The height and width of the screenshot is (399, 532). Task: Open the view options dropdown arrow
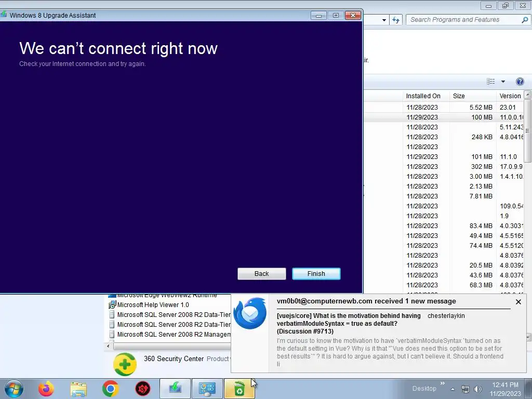(503, 82)
